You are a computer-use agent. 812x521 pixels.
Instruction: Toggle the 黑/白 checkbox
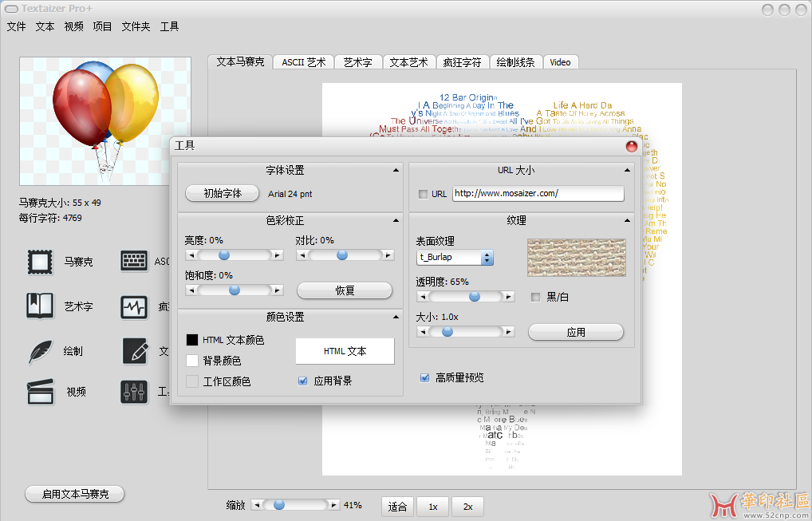coord(536,297)
